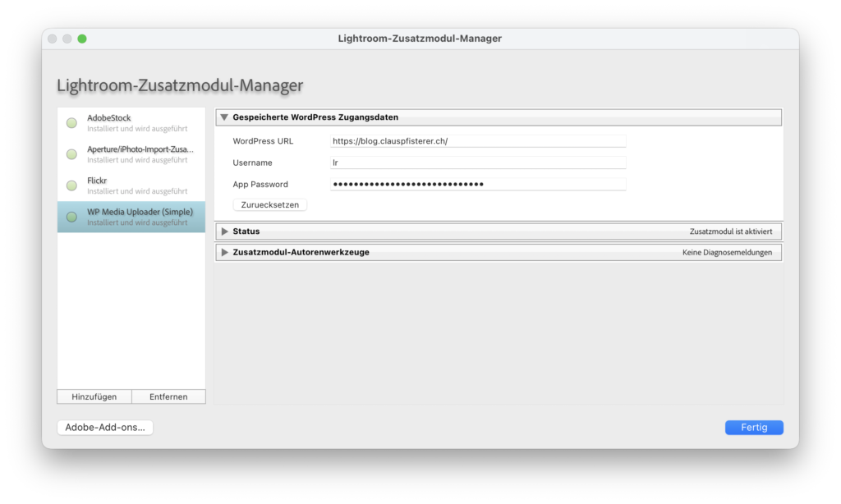This screenshot has height=504, width=841.
Task: Click the App Password field
Action: 477,184
